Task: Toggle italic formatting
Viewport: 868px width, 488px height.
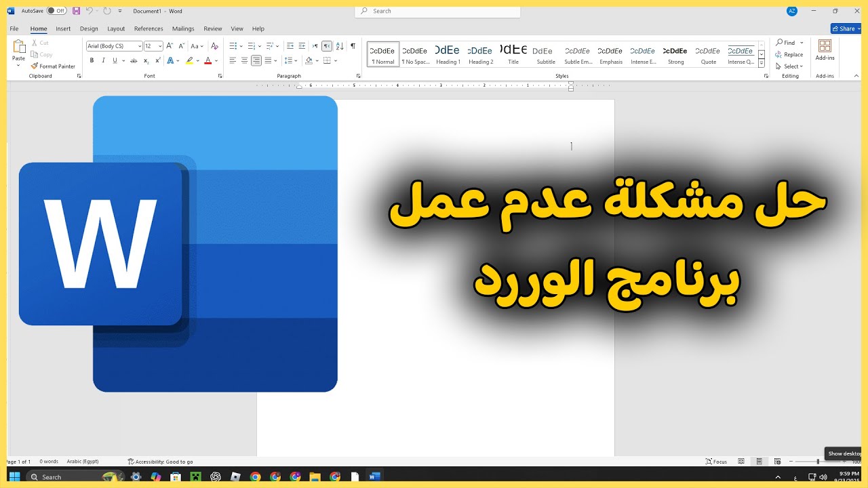Action: coord(103,60)
